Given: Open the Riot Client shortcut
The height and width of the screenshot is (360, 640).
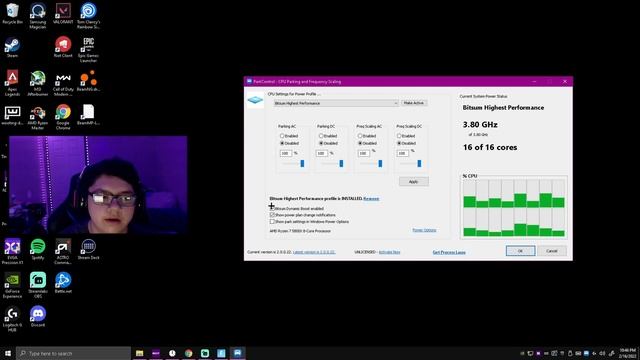Looking at the screenshot, I should (63, 47).
